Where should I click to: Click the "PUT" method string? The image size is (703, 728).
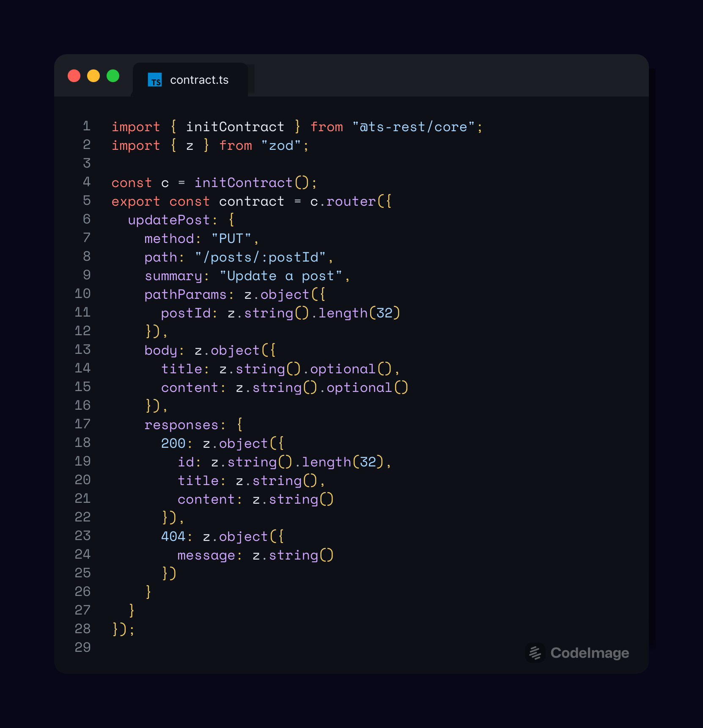pos(231,239)
